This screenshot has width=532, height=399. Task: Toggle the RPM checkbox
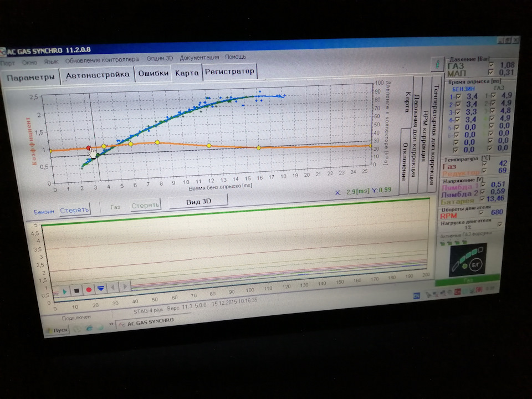click(x=481, y=213)
